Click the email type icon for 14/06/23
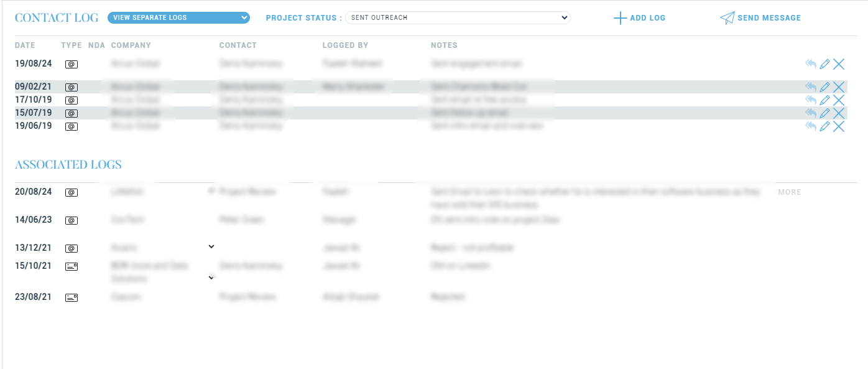868x369 pixels. 72,220
